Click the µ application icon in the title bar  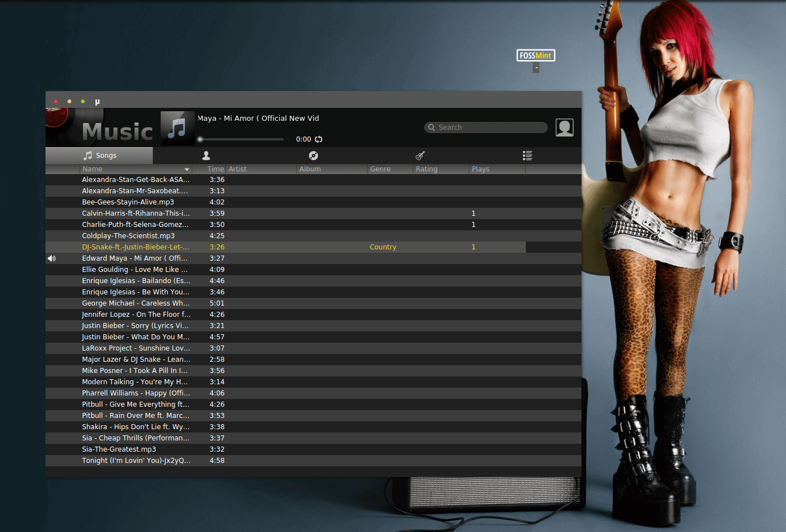[x=97, y=102]
